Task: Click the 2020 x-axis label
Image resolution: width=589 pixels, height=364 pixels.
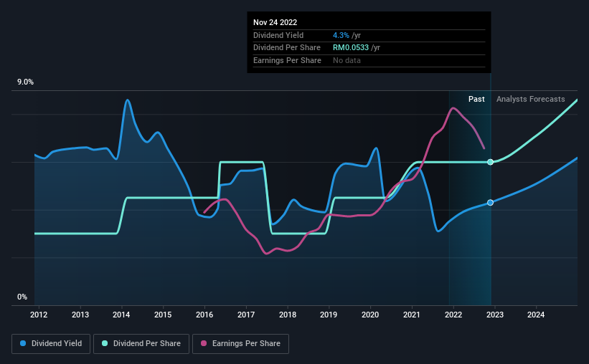Action: point(370,315)
